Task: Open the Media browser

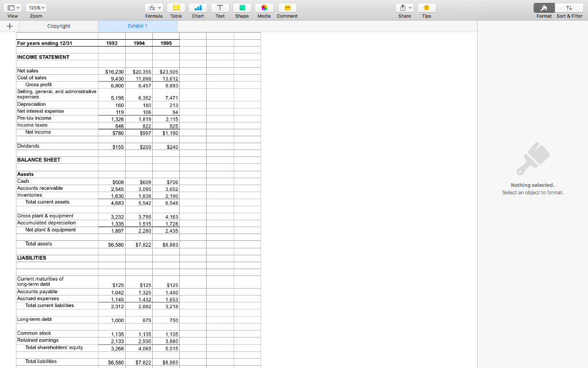Action: click(x=264, y=10)
